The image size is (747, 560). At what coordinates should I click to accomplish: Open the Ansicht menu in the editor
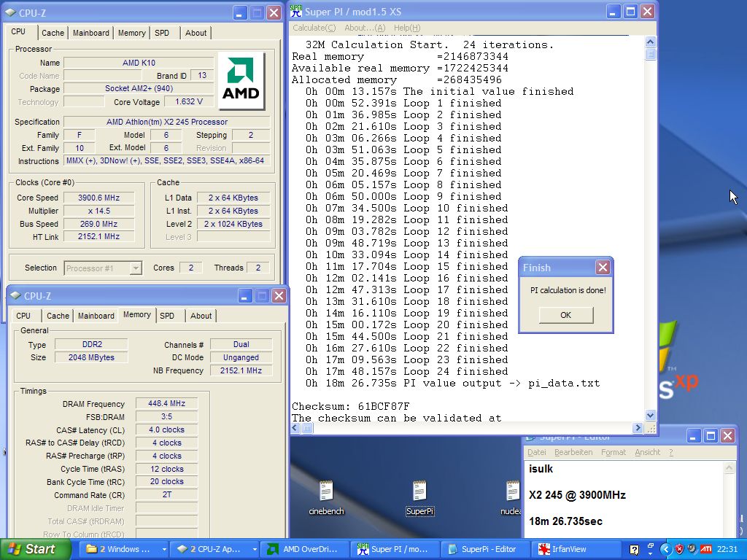coord(648,452)
